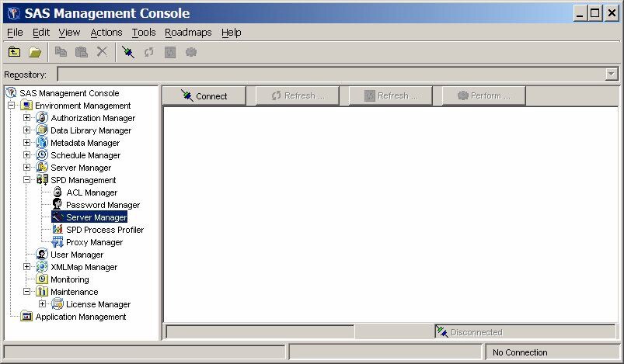
Task: Open the Roadmaps menu
Action: point(188,32)
